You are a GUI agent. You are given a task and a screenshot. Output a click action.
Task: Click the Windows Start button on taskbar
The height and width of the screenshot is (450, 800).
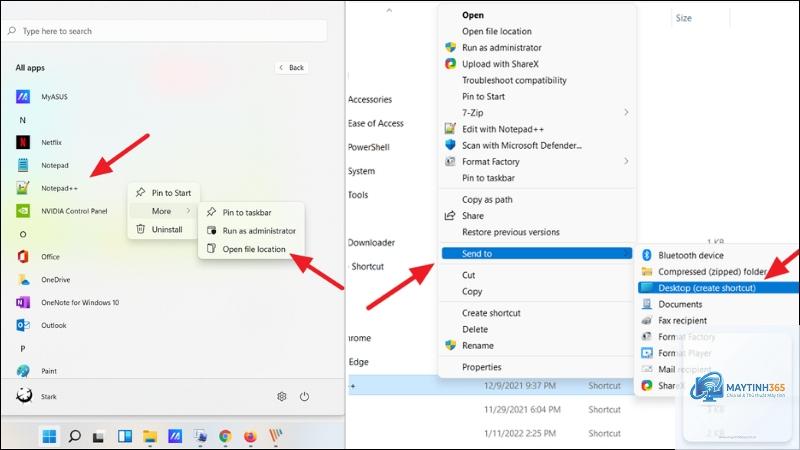[x=49, y=436]
